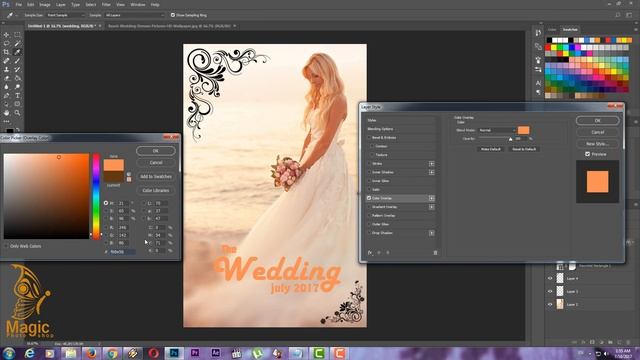Click Reset to Default button
Screen dimensions: 640x360
point(524,149)
